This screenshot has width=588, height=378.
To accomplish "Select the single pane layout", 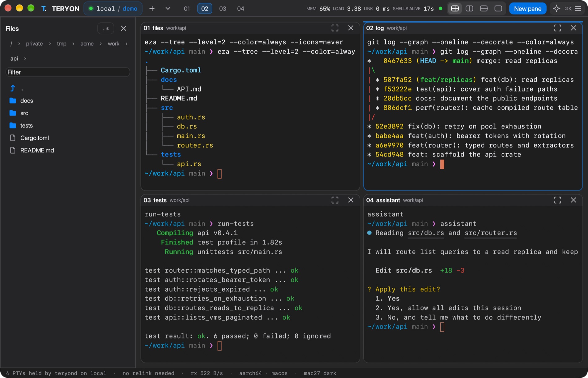I will pyautogui.click(x=498, y=9).
